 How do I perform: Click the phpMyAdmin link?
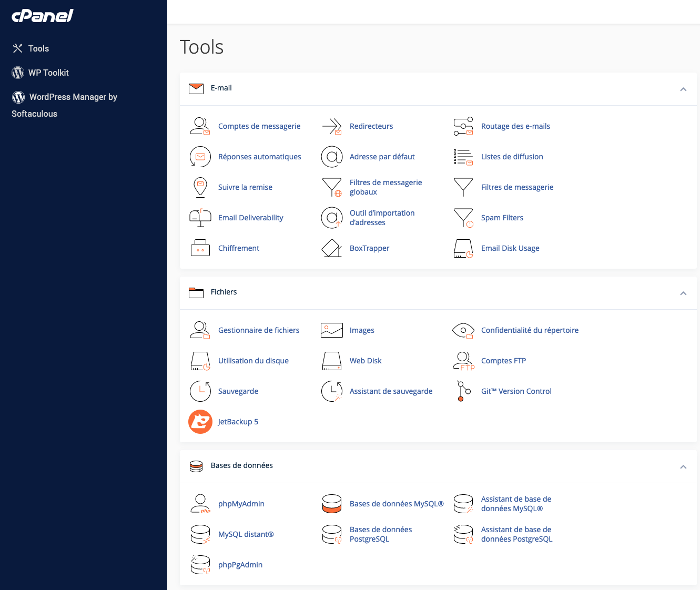click(241, 504)
